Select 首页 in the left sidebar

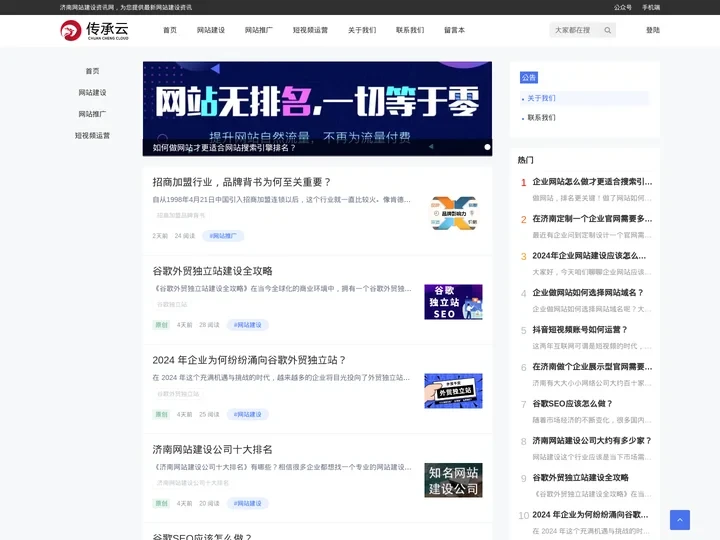pos(92,71)
